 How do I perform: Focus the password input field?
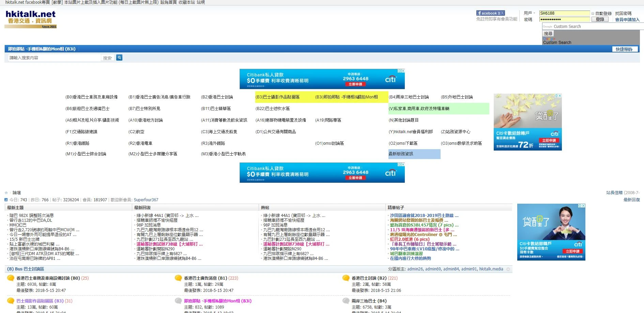pos(565,19)
